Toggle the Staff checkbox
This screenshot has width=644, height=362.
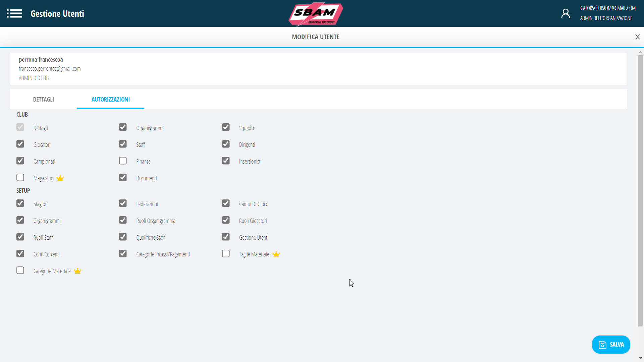pyautogui.click(x=123, y=144)
